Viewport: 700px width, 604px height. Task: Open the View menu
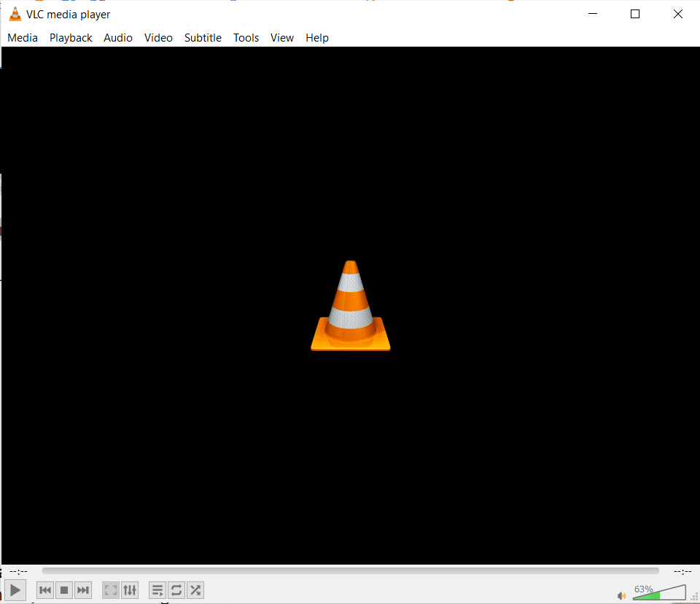coord(282,37)
